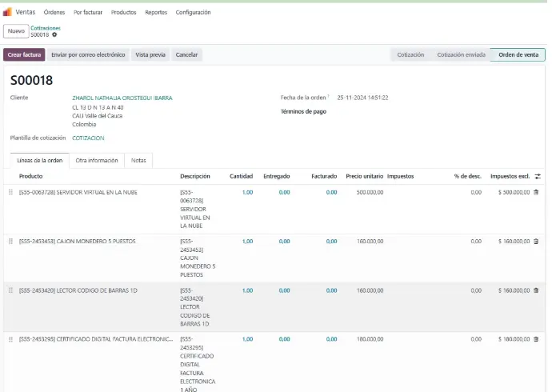Delete the CAJON MONEDERO 5 PUESTOS line

(x=536, y=242)
